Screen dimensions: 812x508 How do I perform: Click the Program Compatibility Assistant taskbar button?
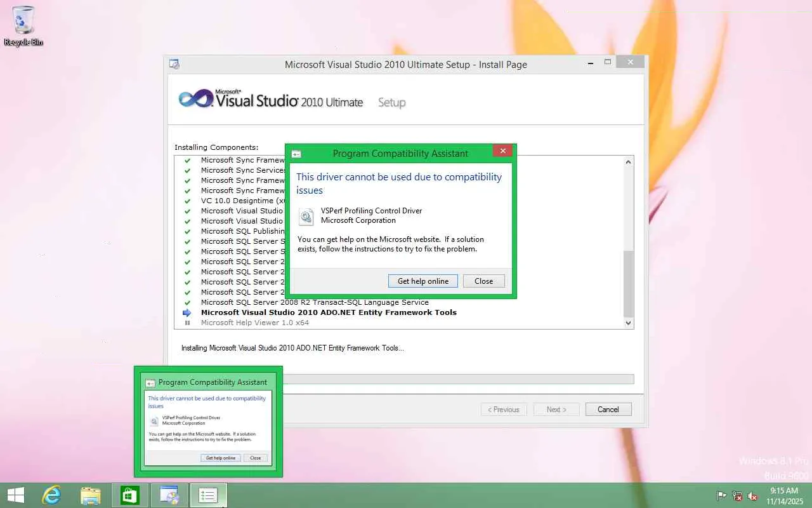[x=209, y=495]
